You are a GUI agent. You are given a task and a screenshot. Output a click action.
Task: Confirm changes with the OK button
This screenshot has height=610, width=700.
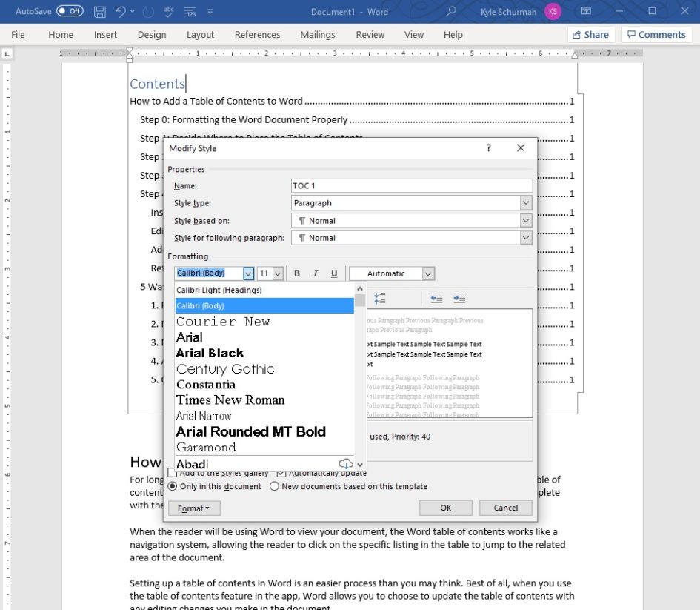(x=445, y=508)
